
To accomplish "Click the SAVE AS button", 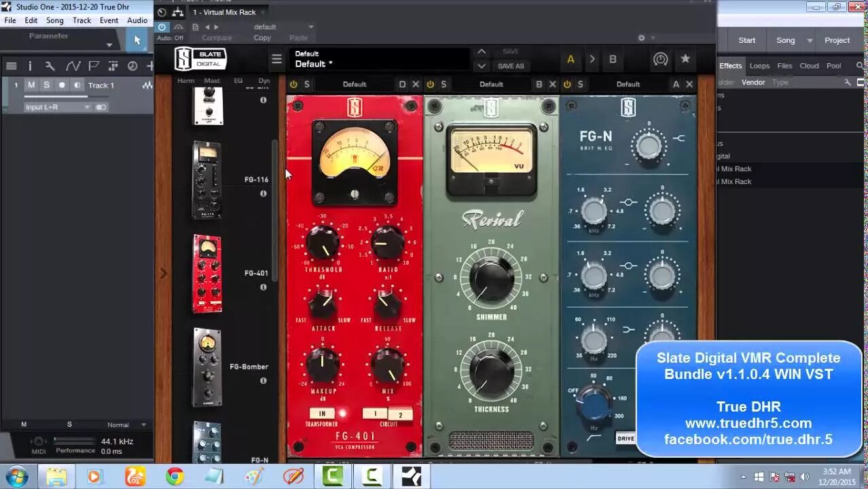I will pos(511,67).
